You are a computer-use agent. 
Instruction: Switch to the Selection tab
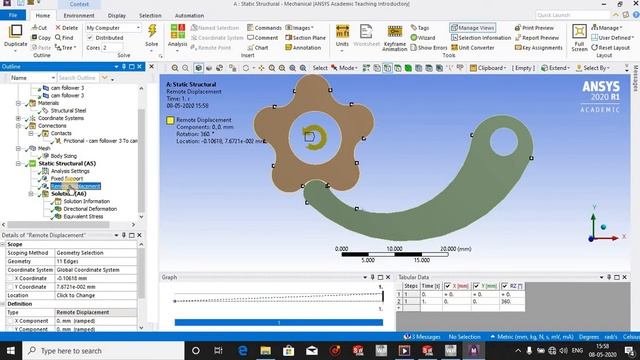tap(150, 16)
